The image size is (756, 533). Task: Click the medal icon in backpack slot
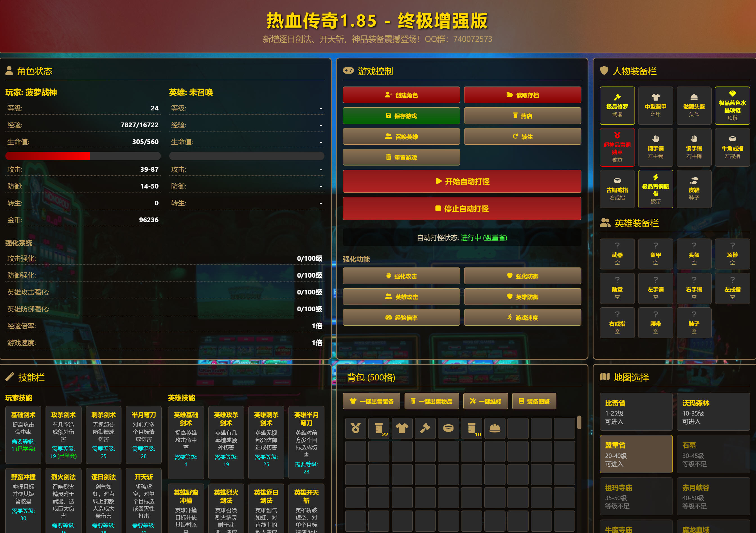tap(356, 428)
